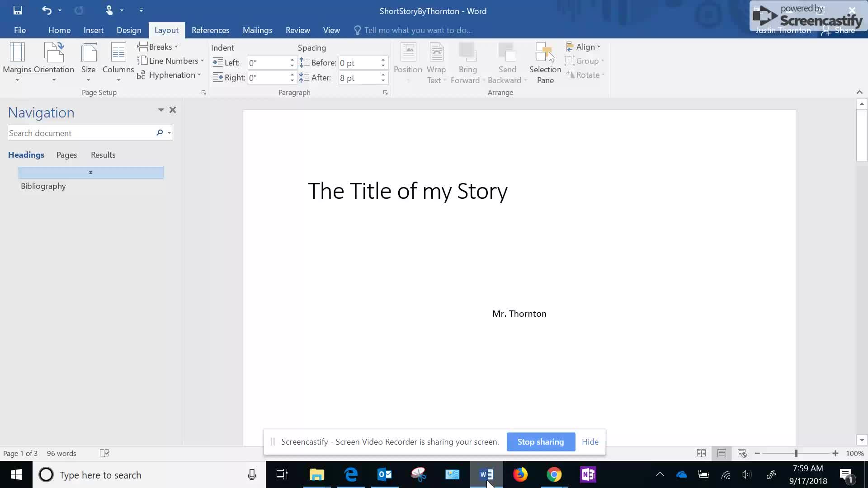The height and width of the screenshot is (488, 868).
Task: Decrease the Right indent value
Action: tap(292, 81)
